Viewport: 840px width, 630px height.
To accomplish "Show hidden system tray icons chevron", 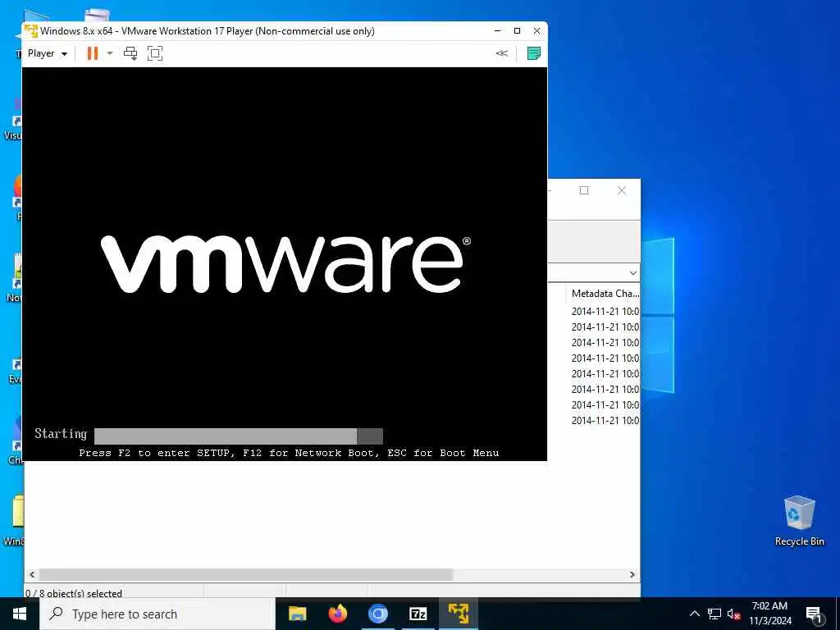I will point(694,614).
